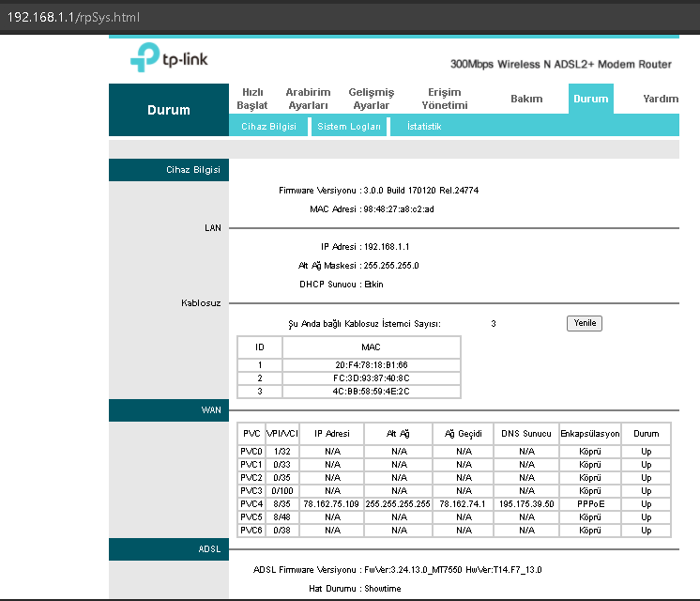
Task: Select the PVC4 row in WAN table
Action: 251,503
